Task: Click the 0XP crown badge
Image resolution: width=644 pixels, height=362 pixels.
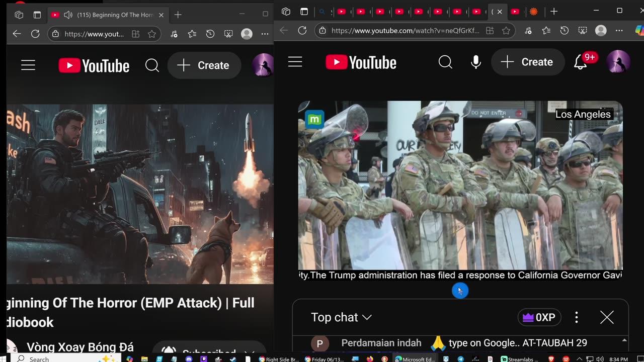Action: coord(539,317)
